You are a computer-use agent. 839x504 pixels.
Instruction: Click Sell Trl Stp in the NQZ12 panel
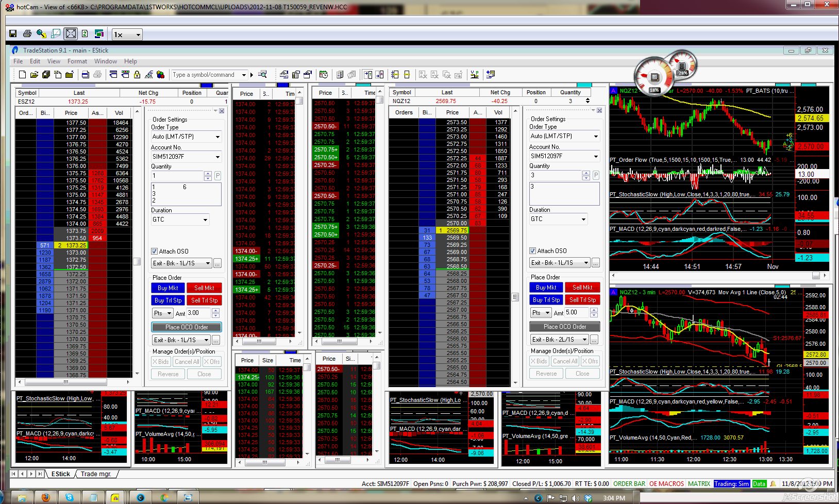click(583, 300)
